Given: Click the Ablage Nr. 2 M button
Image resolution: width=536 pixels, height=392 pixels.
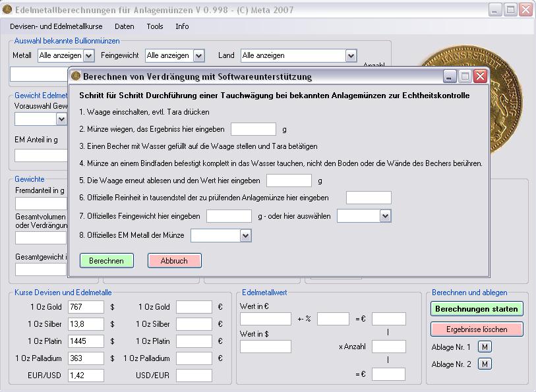Looking at the screenshot, I should (x=485, y=364).
